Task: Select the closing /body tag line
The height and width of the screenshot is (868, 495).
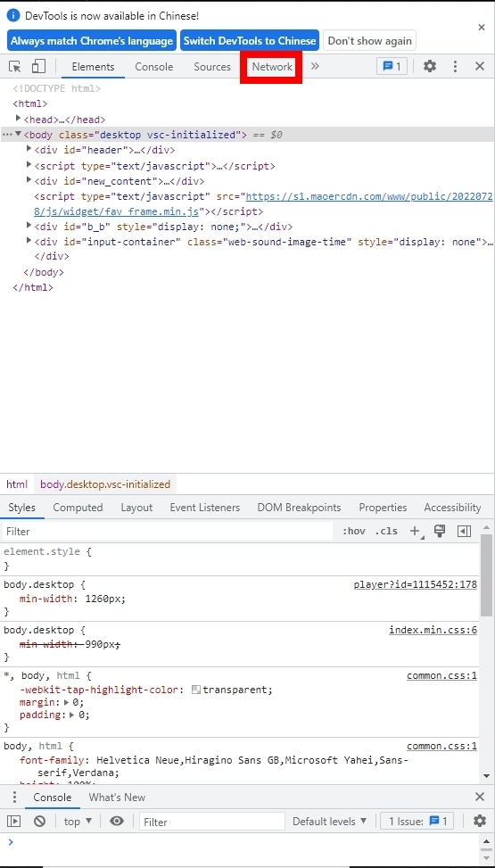Action: tap(44, 272)
